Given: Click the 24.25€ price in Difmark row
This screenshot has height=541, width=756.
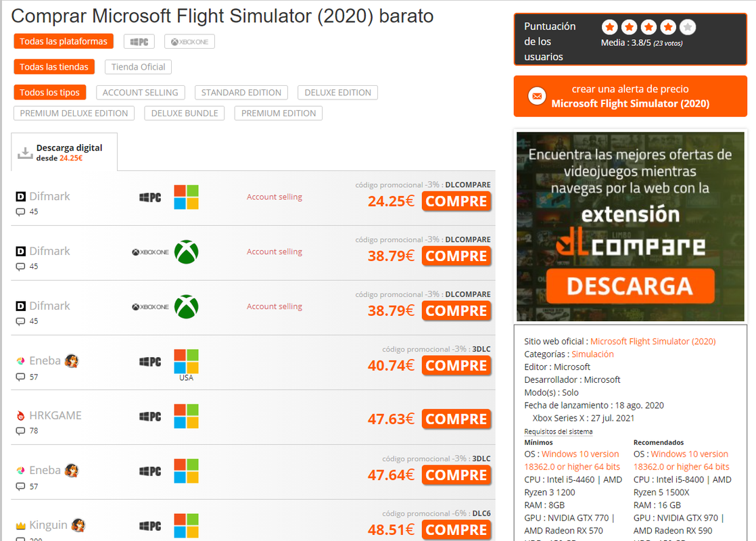Looking at the screenshot, I should tap(391, 201).
